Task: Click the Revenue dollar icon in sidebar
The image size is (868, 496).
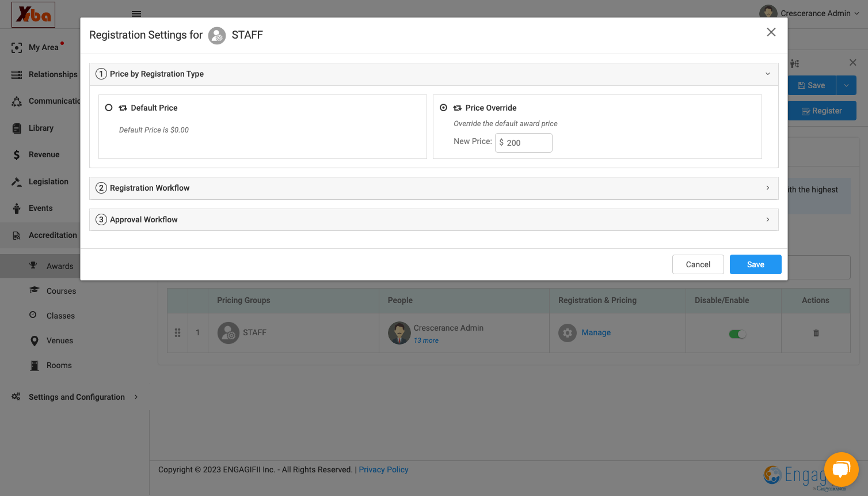Action: (17, 154)
